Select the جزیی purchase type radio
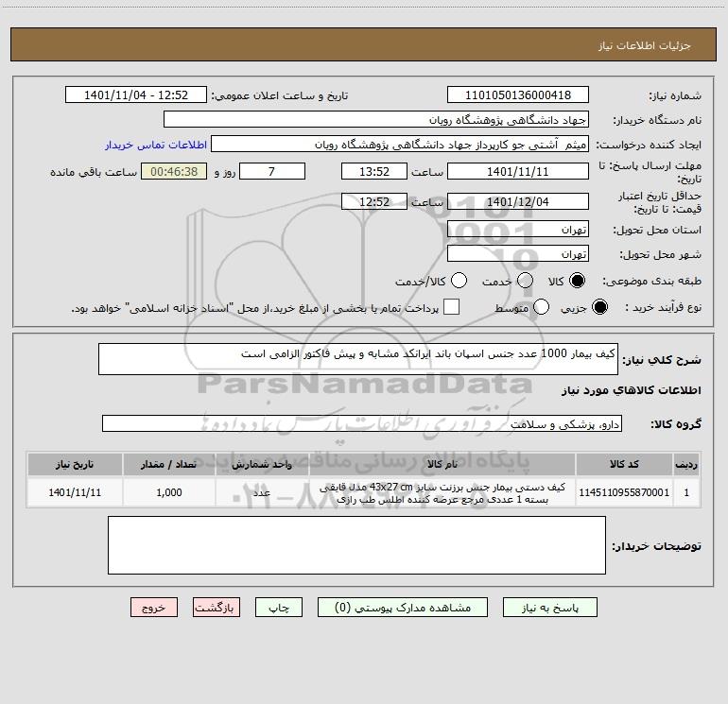Screen dimensions: 728x704 tap(599, 307)
